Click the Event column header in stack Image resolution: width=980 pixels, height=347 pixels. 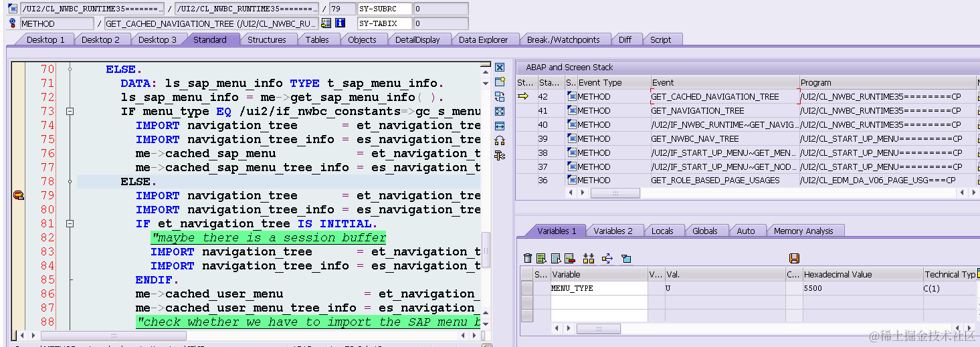click(724, 83)
